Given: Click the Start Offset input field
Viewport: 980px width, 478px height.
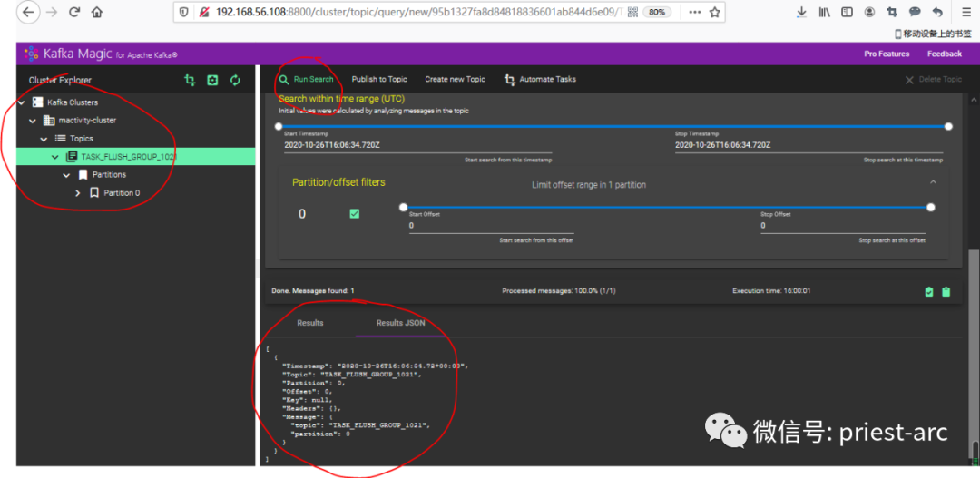Looking at the screenshot, I should point(491,226).
